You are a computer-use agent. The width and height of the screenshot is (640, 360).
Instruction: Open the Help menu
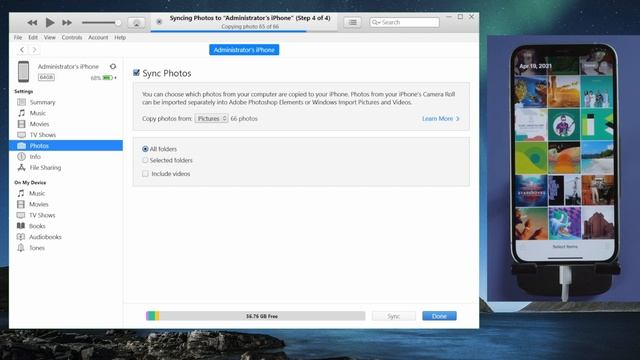[120, 37]
